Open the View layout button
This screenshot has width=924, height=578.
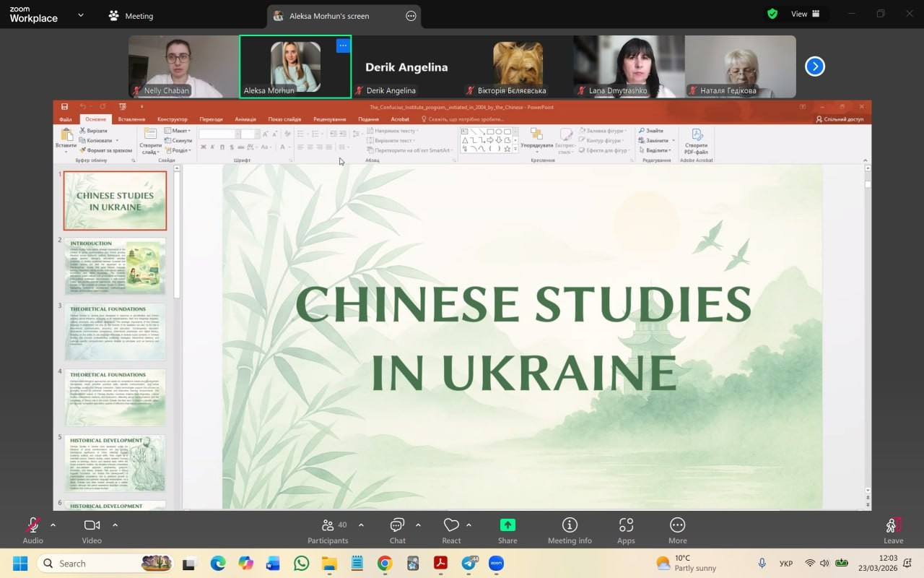[x=805, y=14]
